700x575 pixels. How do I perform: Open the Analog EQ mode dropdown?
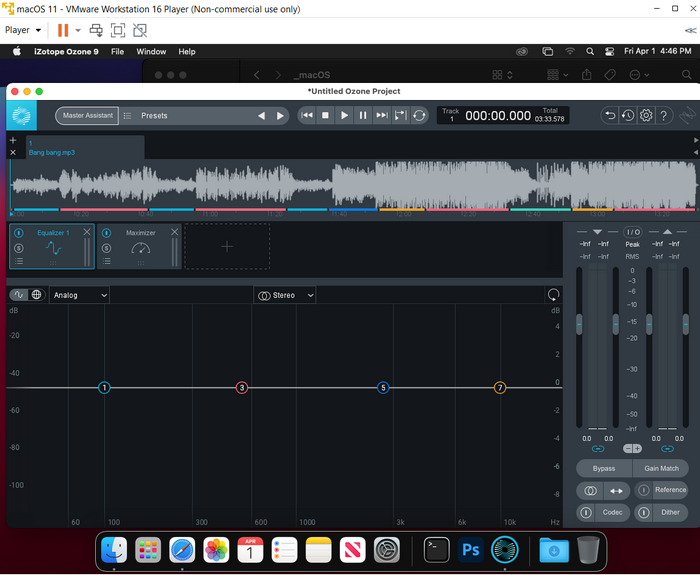tap(79, 295)
